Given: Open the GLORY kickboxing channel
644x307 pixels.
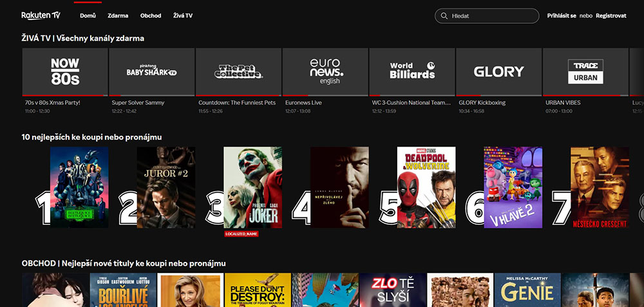Looking at the screenshot, I should (x=498, y=71).
